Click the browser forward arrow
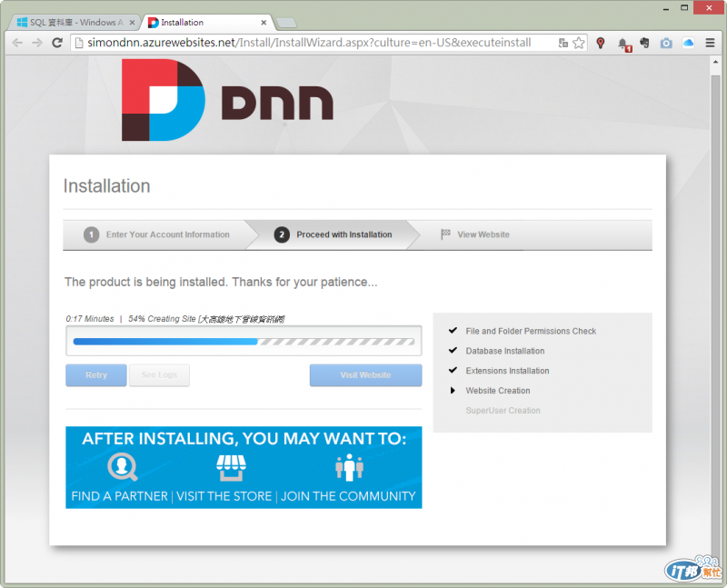 pyautogui.click(x=37, y=43)
